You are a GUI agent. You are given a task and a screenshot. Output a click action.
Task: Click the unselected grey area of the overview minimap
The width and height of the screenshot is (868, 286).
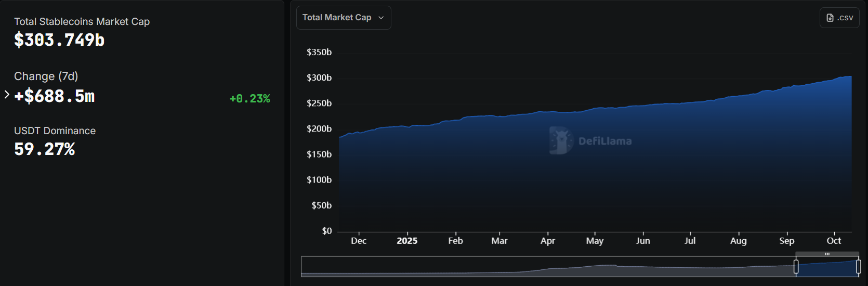tap(546, 267)
